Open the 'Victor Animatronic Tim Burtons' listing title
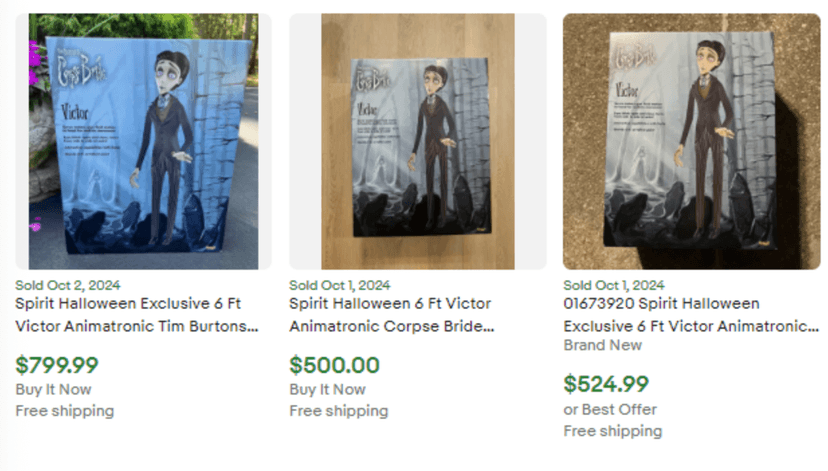This screenshot has height=471, width=828. pos(136,314)
